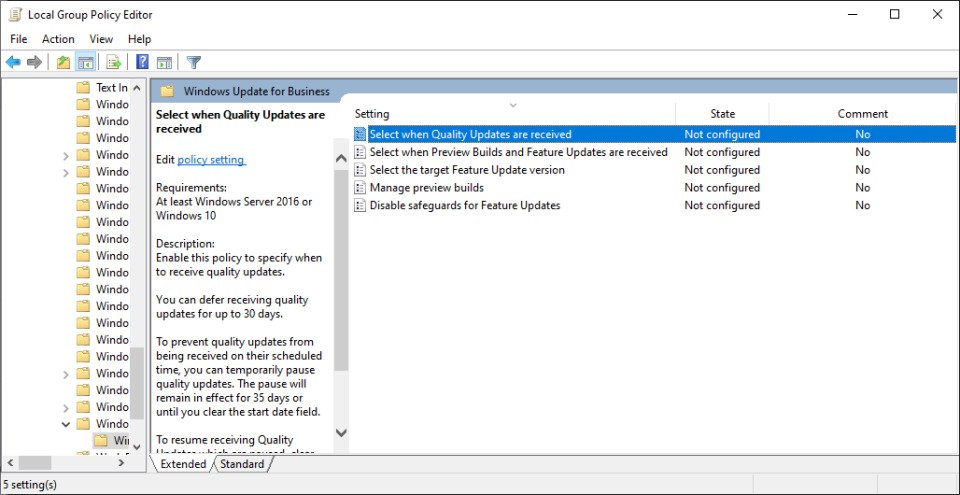Click the selected Wi folder icon in tree

pos(101,440)
